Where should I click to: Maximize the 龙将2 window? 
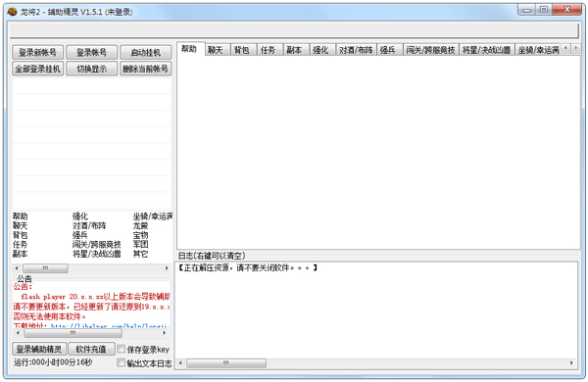pos(543,10)
